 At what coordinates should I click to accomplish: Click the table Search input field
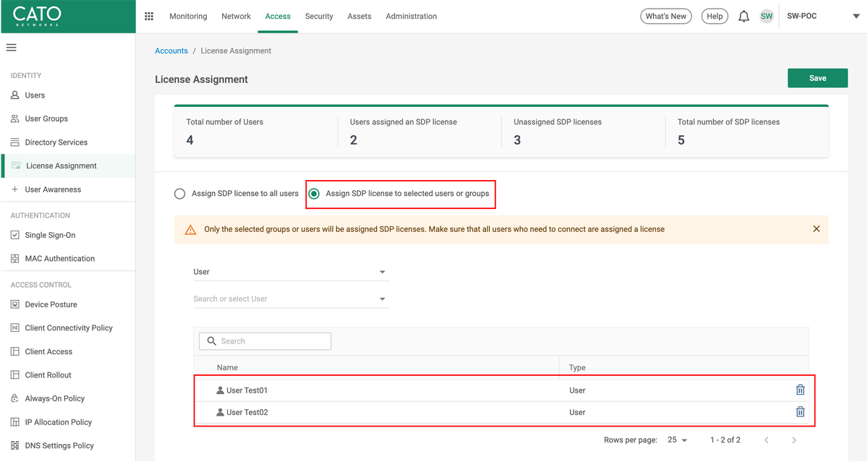[x=265, y=341]
